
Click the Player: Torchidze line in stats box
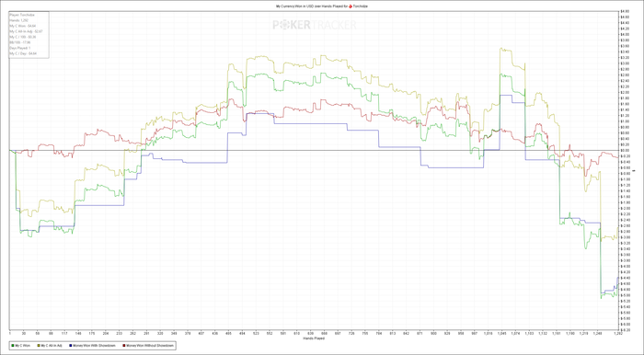click(x=22, y=15)
